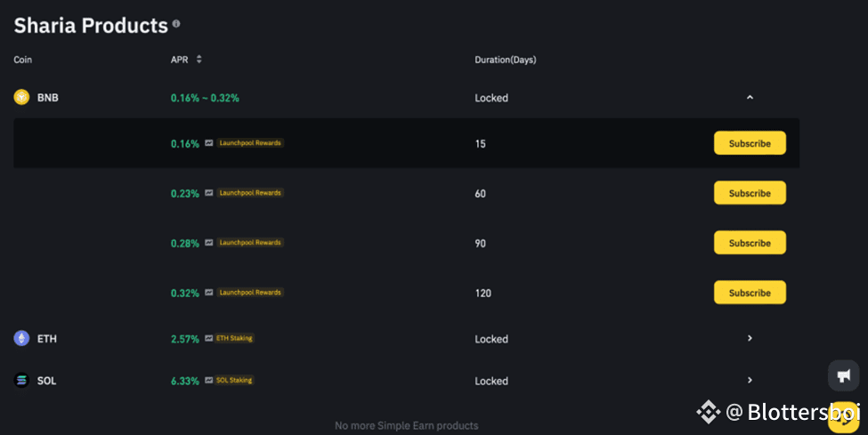Image resolution: width=868 pixels, height=435 pixels.
Task: Click the megaphone announcement icon
Action: point(844,375)
